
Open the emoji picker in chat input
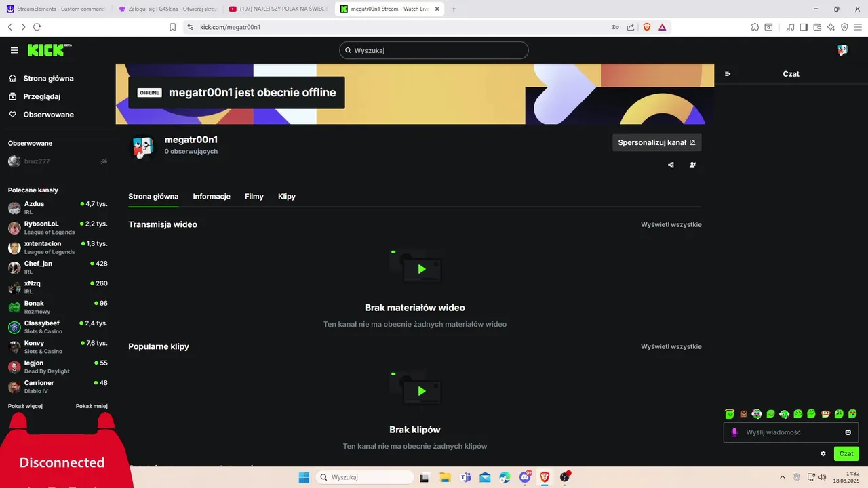coord(848,432)
